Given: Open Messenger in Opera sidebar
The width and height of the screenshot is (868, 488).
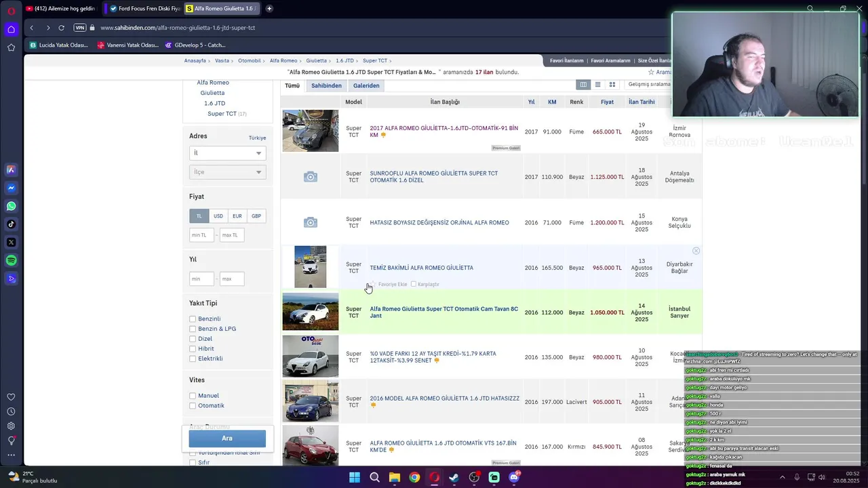Looking at the screenshot, I should point(11,188).
